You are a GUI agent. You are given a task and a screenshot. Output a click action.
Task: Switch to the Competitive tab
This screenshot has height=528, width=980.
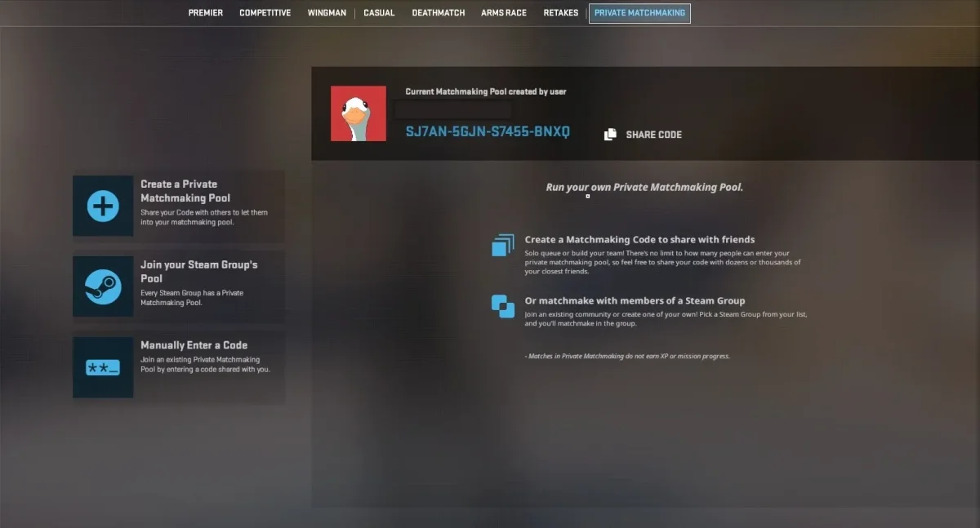tap(265, 12)
